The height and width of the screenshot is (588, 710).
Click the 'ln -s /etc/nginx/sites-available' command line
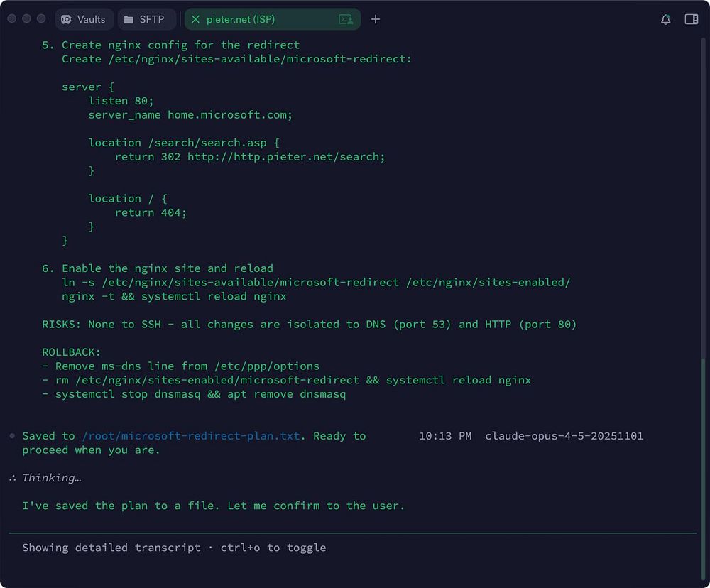[316, 282]
